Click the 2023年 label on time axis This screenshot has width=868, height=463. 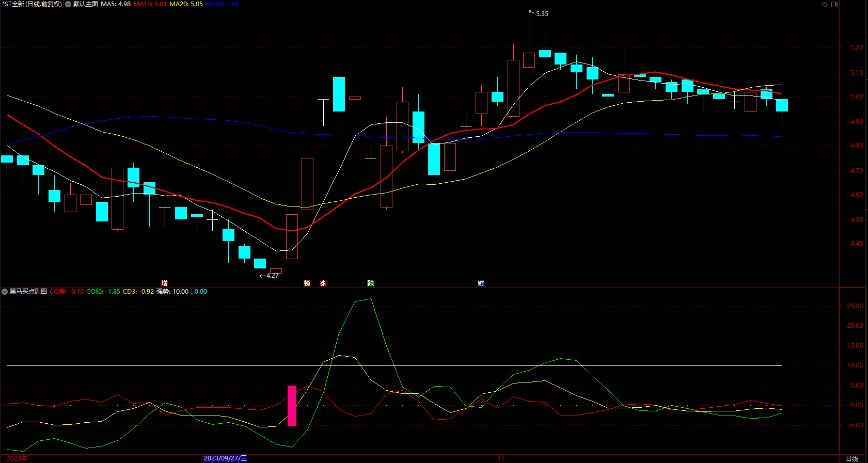18,458
